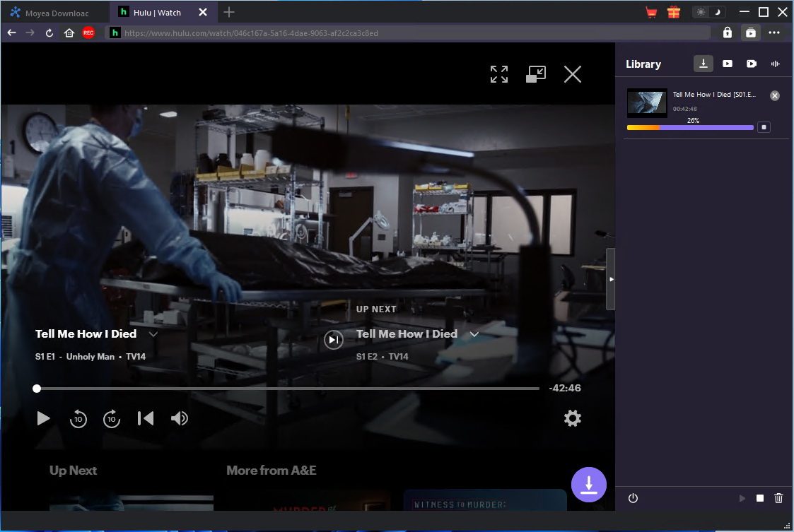Switch the player to picture-in-picture mini mode

coord(536,74)
